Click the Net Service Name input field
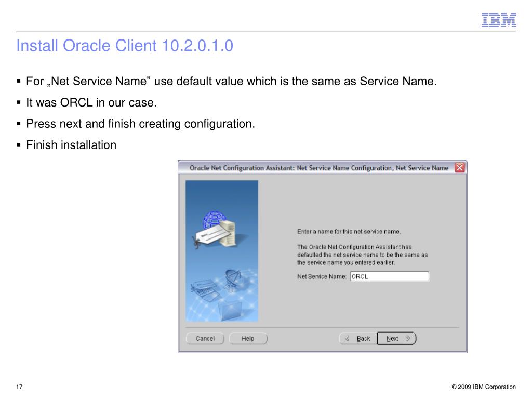The height and width of the screenshot is (399, 532). (390, 276)
